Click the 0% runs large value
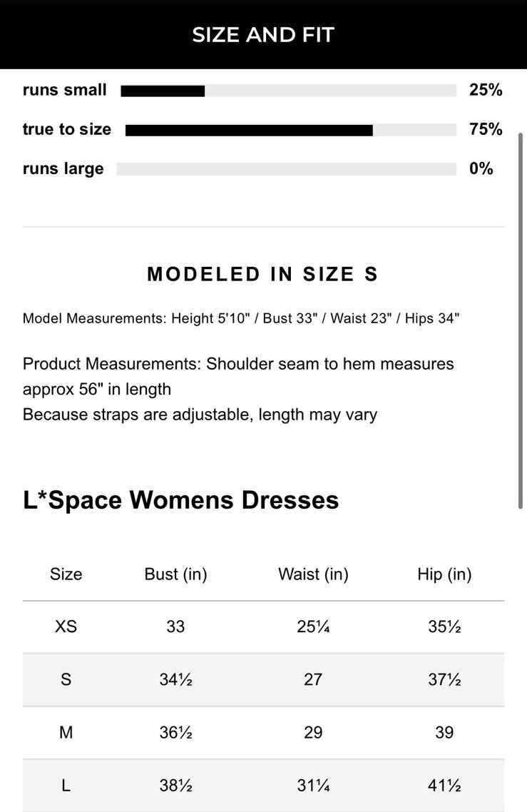Viewport: 527px width, 812px height. (x=481, y=168)
